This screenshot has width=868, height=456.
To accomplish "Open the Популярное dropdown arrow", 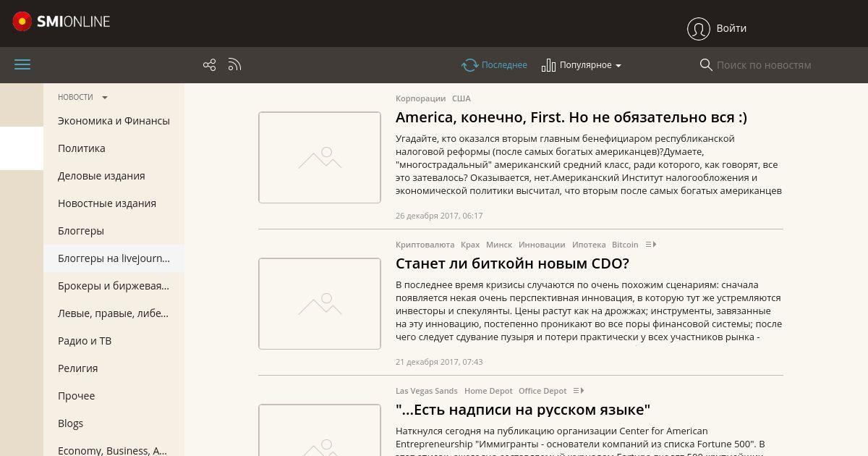I will coord(618,66).
